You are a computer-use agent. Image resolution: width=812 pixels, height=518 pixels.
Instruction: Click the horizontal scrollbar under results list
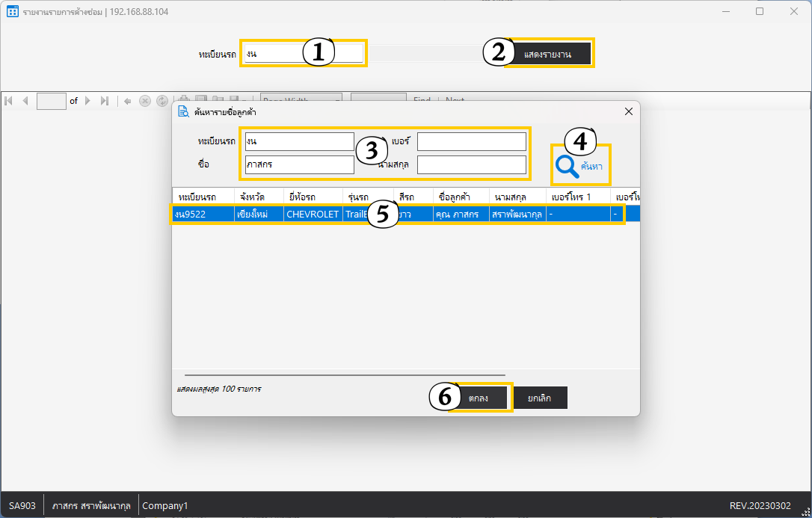345,374
